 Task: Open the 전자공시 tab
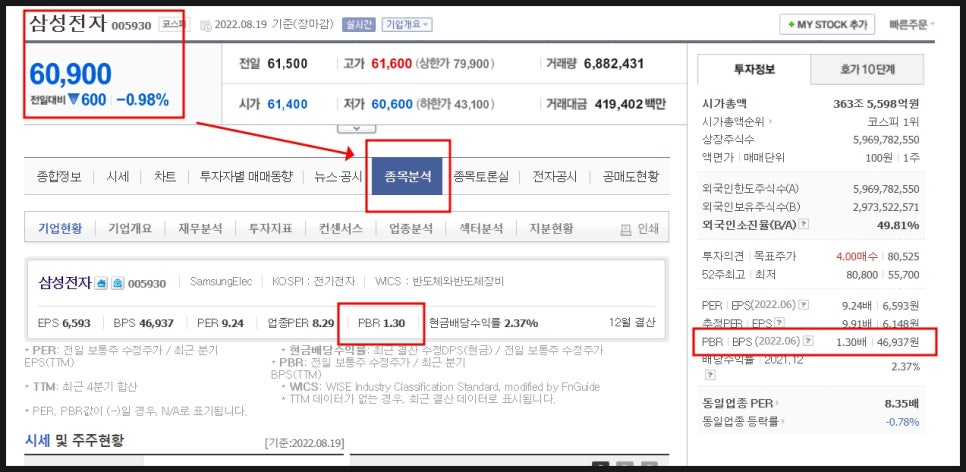[x=555, y=177]
